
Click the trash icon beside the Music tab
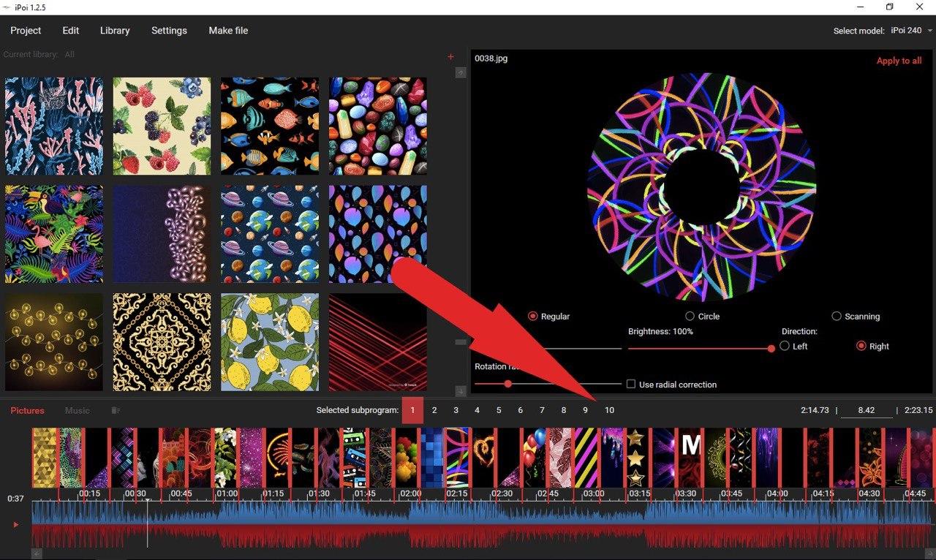(x=116, y=411)
